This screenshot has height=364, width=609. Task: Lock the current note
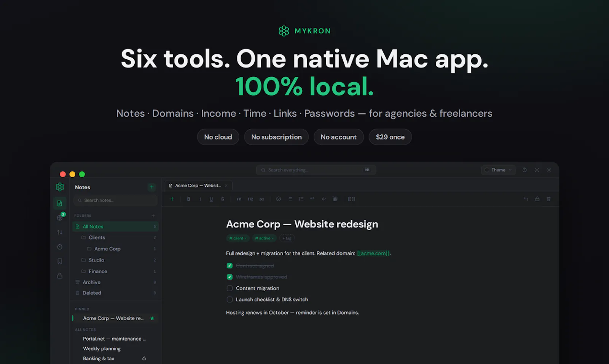[x=537, y=199]
